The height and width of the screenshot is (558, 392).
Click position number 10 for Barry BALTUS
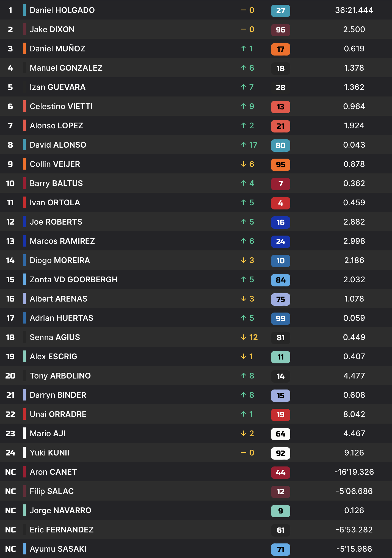coord(10,183)
